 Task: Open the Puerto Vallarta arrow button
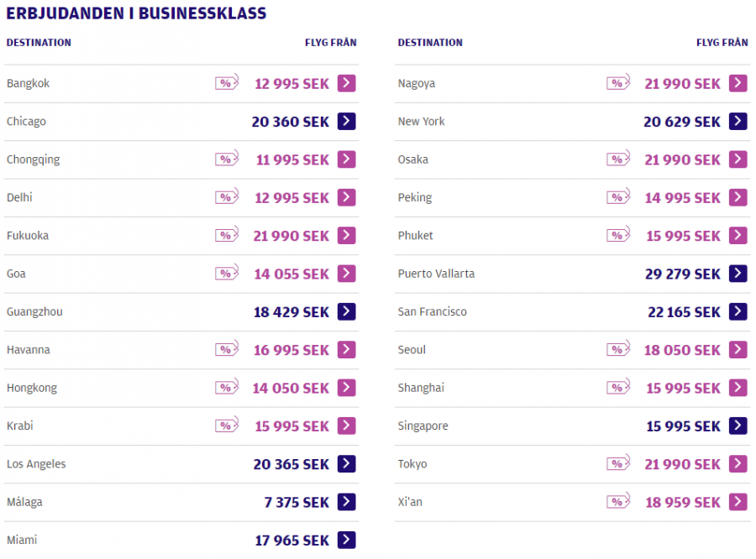coord(738,274)
